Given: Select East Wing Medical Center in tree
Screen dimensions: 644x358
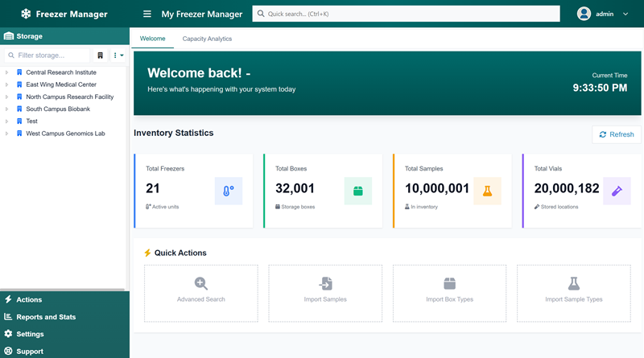Looking at the screenshot, I should [61, 84].
